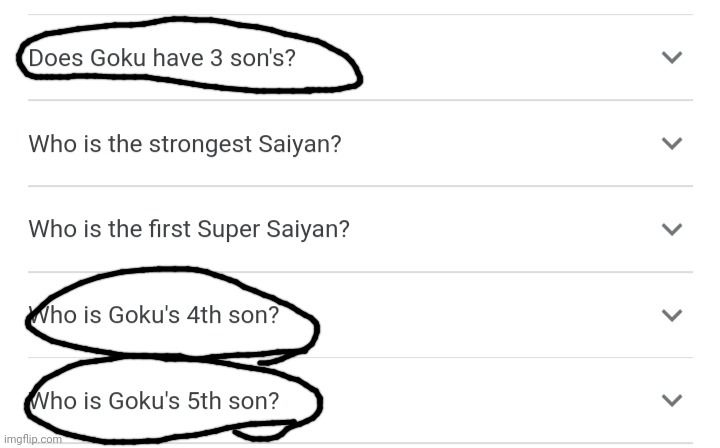
Task: Click "Super Saiyan" words in third question
Action: point(273,230)
